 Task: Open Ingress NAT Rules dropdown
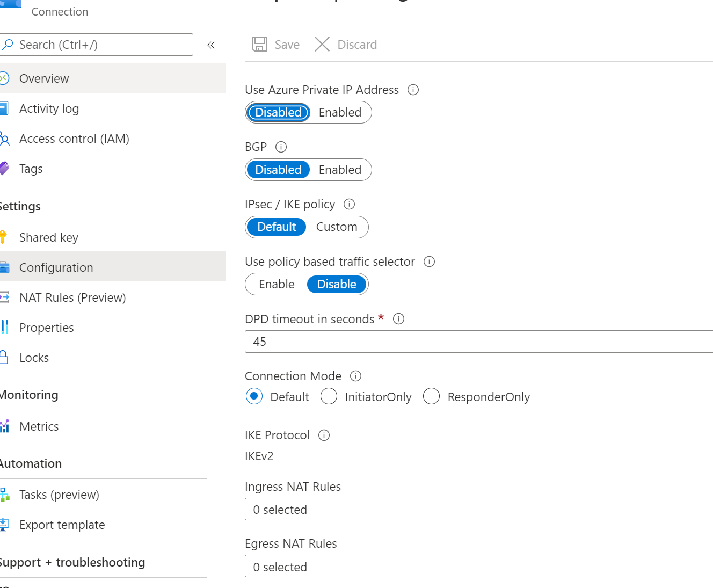click(x=478, y=510)
